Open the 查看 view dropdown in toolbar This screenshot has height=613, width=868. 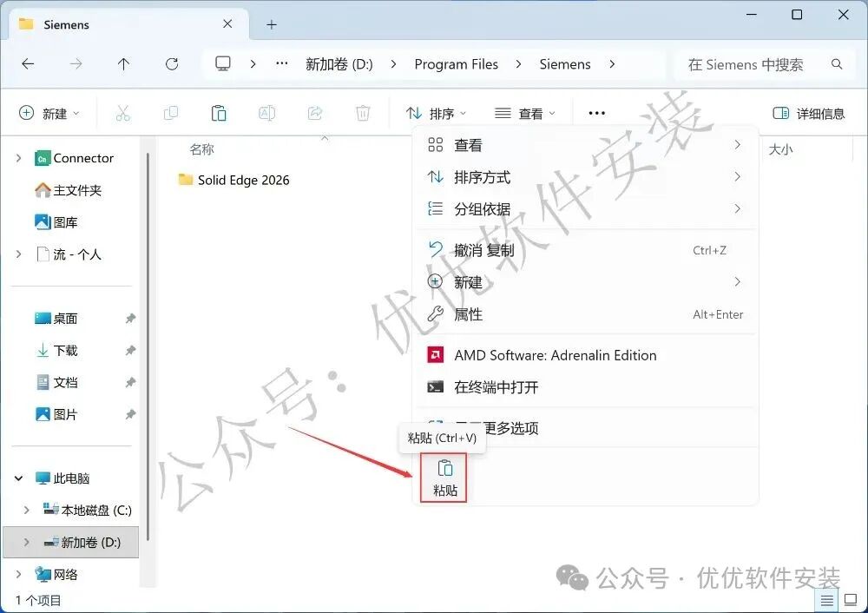(x=525, y=114)
